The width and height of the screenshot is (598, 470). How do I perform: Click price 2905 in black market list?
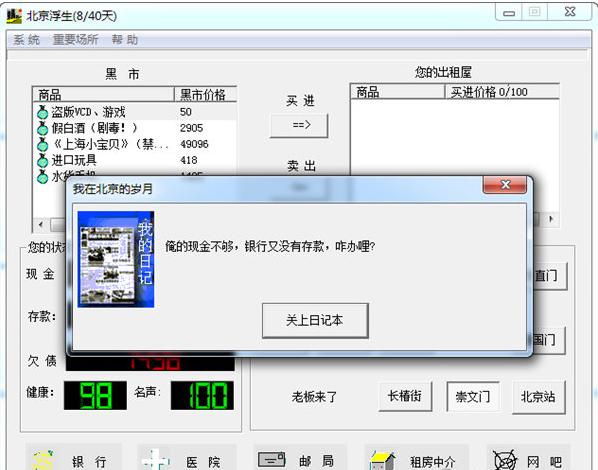pyautogui.click(x=191, y=128)
